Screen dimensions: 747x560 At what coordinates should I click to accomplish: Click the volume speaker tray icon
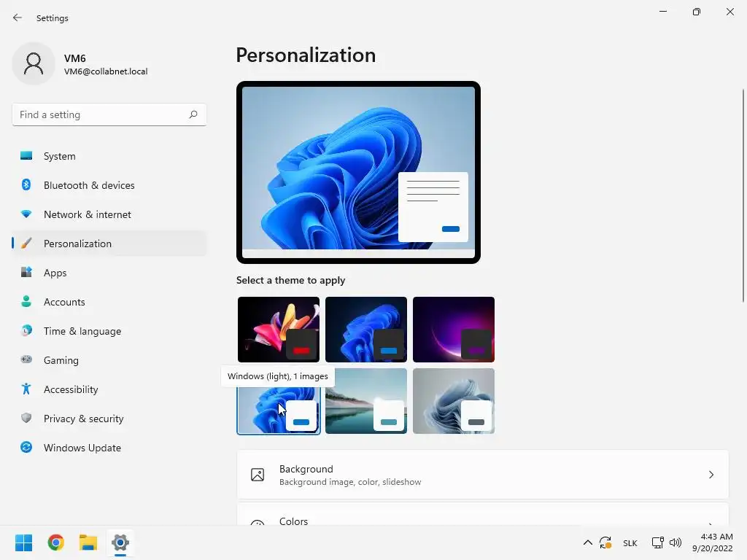coord(675,542)
